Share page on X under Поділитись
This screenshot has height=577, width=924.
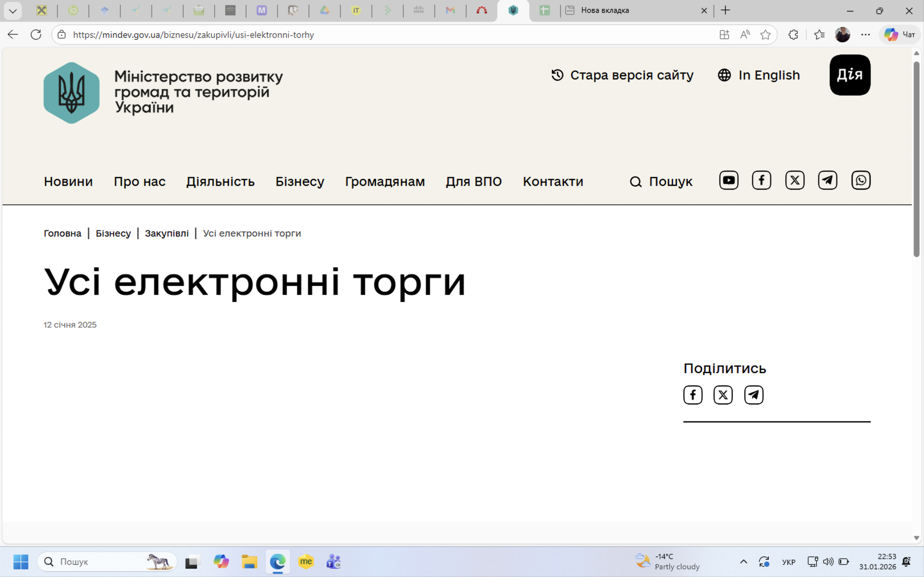(723, 395)
